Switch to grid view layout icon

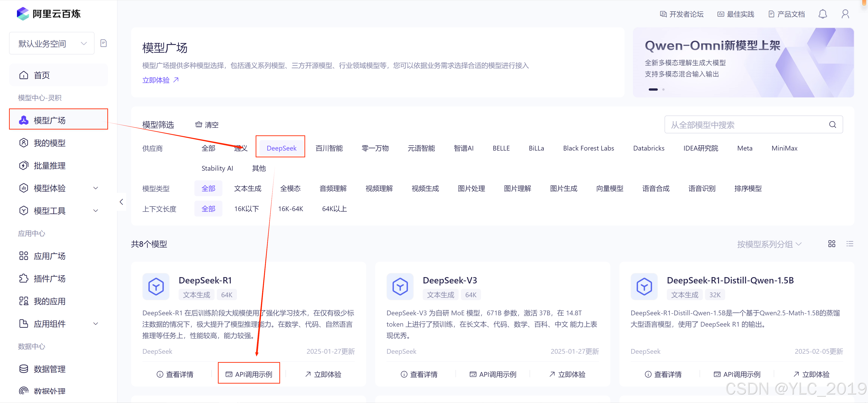click(x=832, y=244)
